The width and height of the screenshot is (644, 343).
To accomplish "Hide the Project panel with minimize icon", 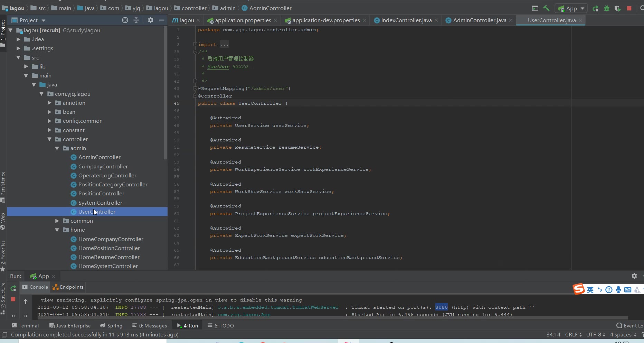I will click(x=161, y=20).
